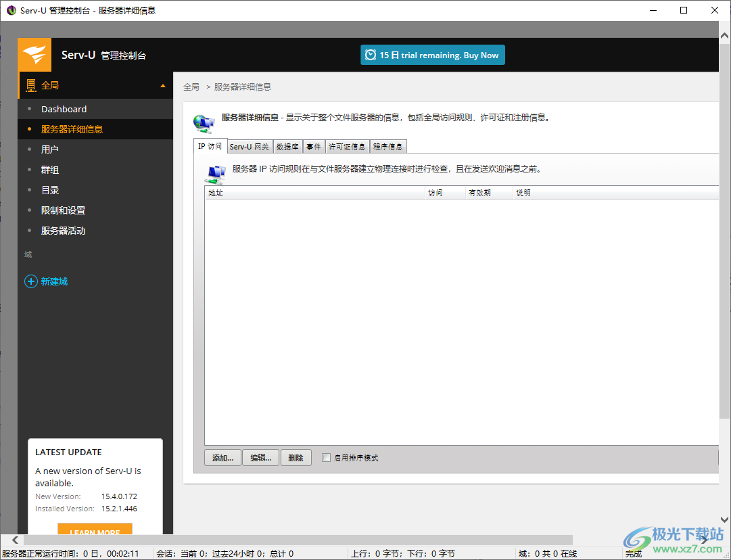Open the 许可证信息 tab
The image size is (731, 560).
tap(348, 147)
